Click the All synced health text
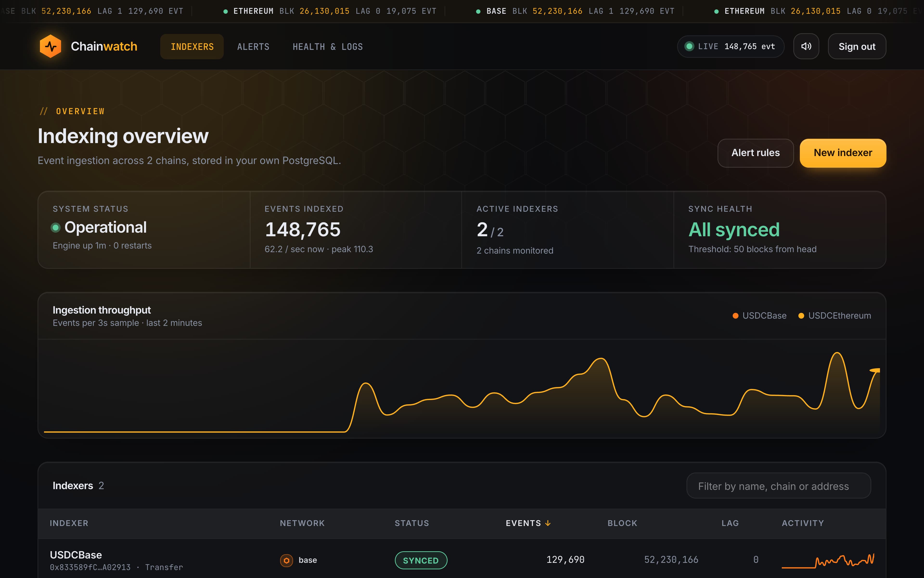 [734, 229]
